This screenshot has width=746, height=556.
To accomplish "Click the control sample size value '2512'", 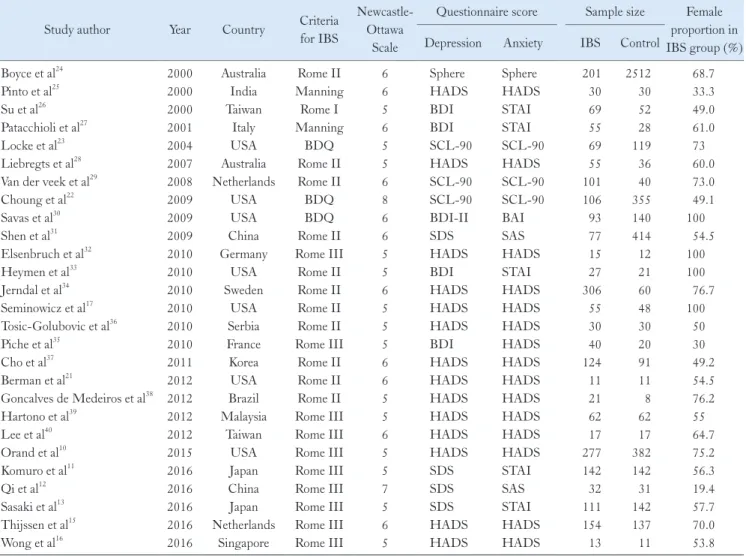I will (x=638, y=73).
